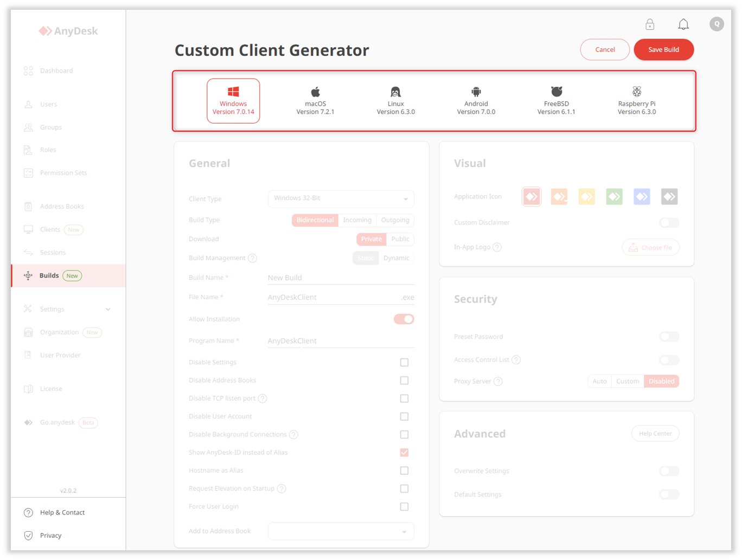Enable the Preset Password toggle
Viewport: 742px width, 560px height.
669,337
